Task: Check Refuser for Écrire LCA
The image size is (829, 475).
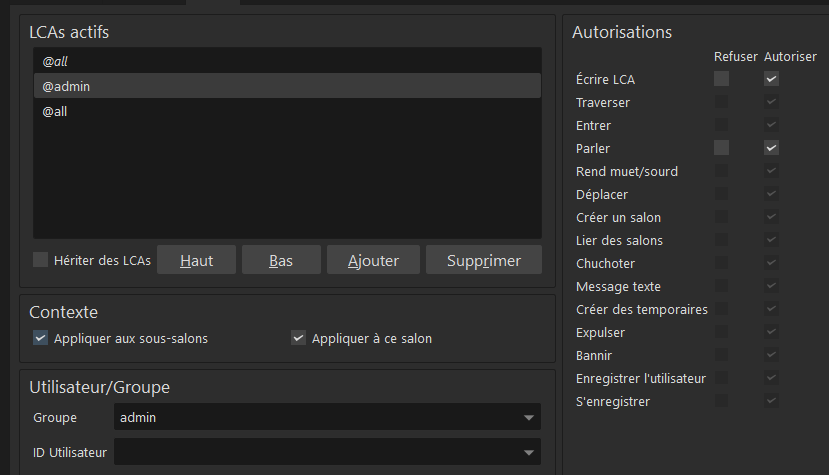Action: [x=721, y=79]
